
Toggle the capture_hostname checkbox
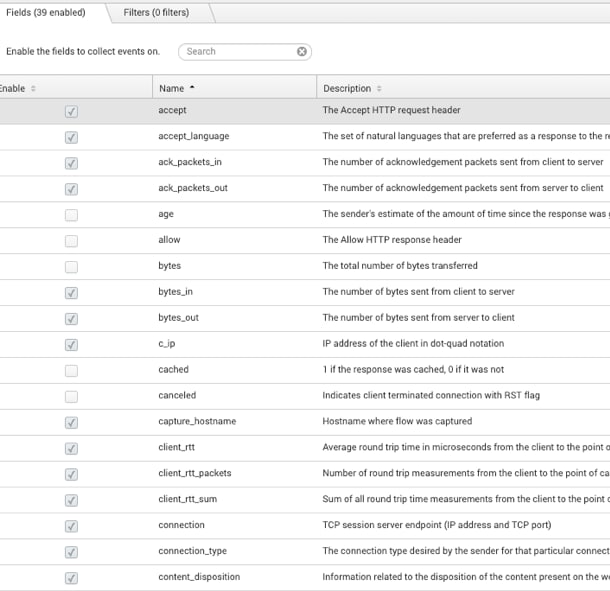[x=71, y=423]
